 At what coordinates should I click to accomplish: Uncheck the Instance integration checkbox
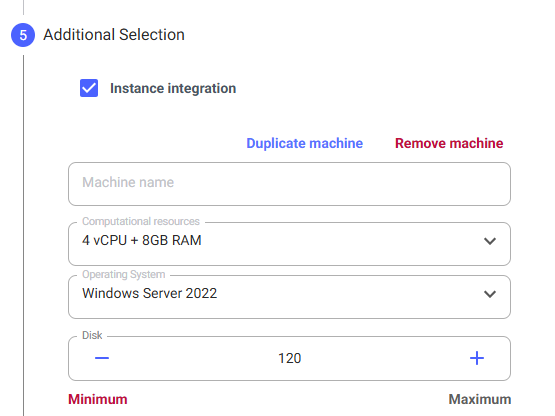coord(89,88)
